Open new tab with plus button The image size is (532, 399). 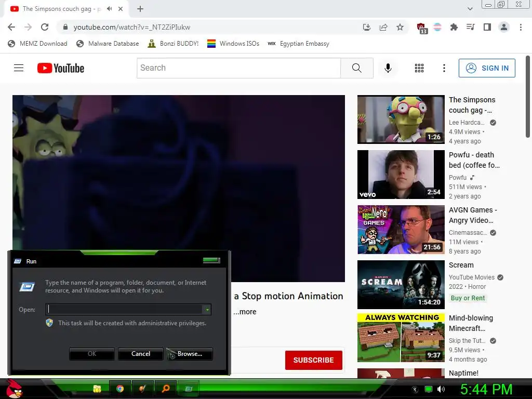tap(140, 9)
